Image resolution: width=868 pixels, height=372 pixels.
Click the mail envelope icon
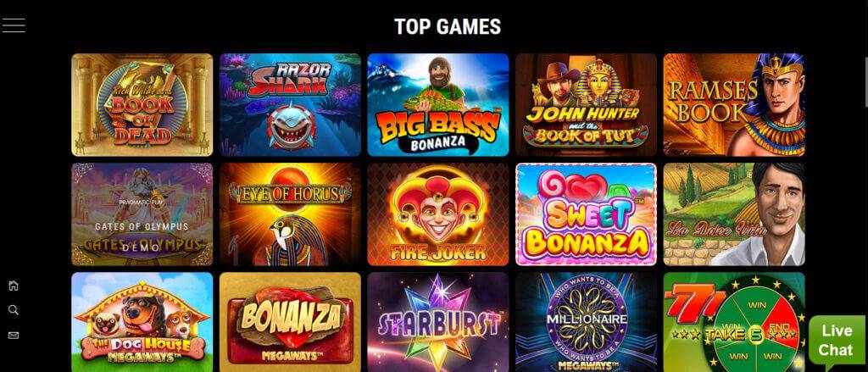14,335
